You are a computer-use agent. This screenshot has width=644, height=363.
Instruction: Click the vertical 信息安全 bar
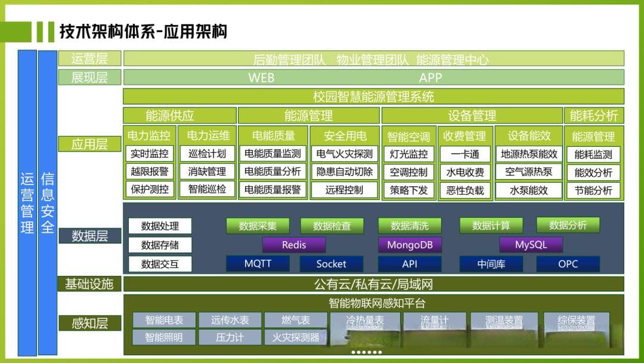pyautogui.click(x=47, y=203)
